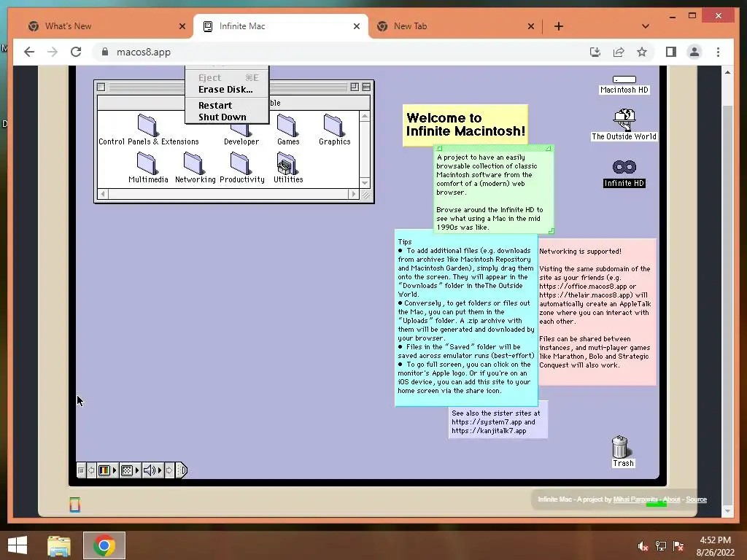Click the color-bars monitor icon in Control Strip
Image resolution: width=747 pixels, height=560 pixels.
(x=104, y=470)
